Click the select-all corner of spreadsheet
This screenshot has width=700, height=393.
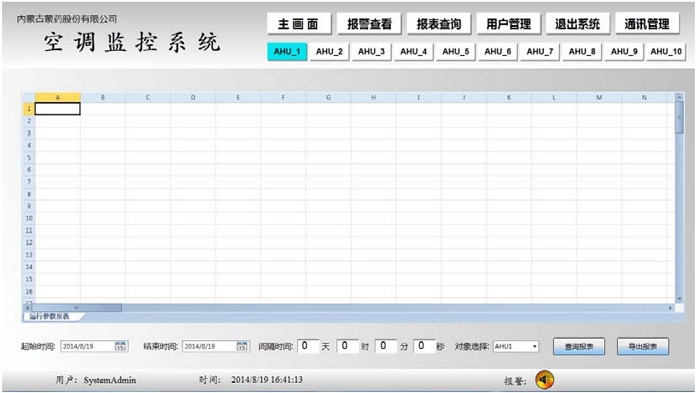coord(29,97)
